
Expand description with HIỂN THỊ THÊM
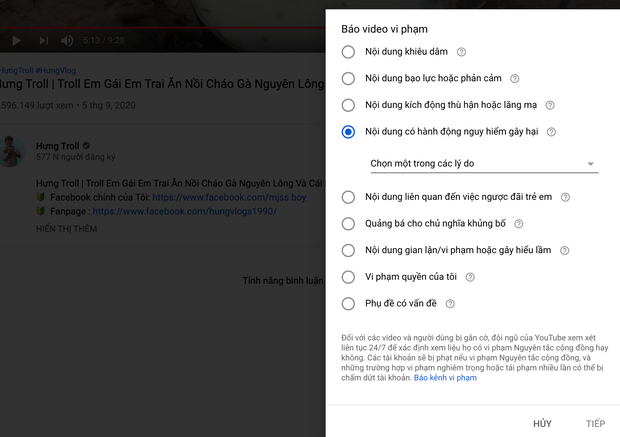(x=66, y=229)
